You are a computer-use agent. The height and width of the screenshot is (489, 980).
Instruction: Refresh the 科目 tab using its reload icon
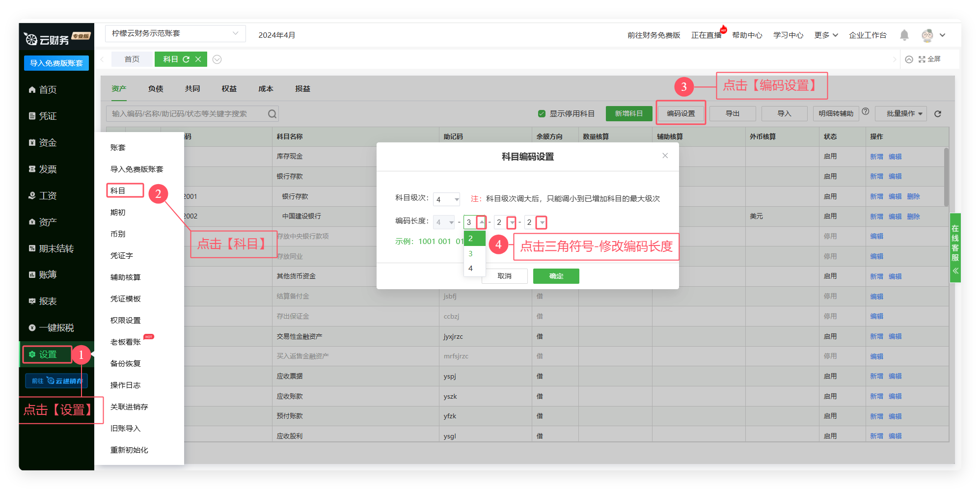pyautogui.click(x=186, y=59)
